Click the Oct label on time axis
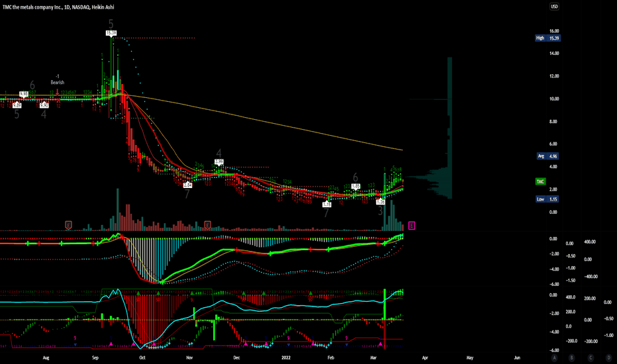The width and height of the screenshot is (617, 364). pyautogui.click(x=142, y=357)
